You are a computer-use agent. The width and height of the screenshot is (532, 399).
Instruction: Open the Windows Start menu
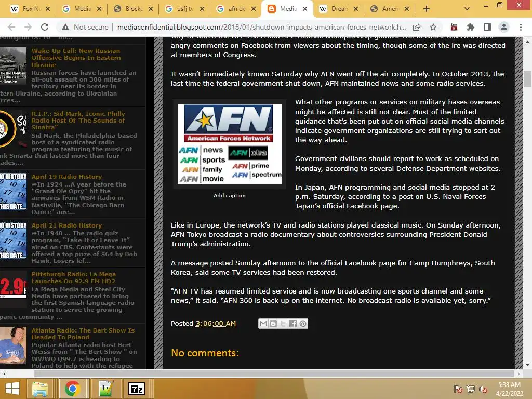(12, 389)
